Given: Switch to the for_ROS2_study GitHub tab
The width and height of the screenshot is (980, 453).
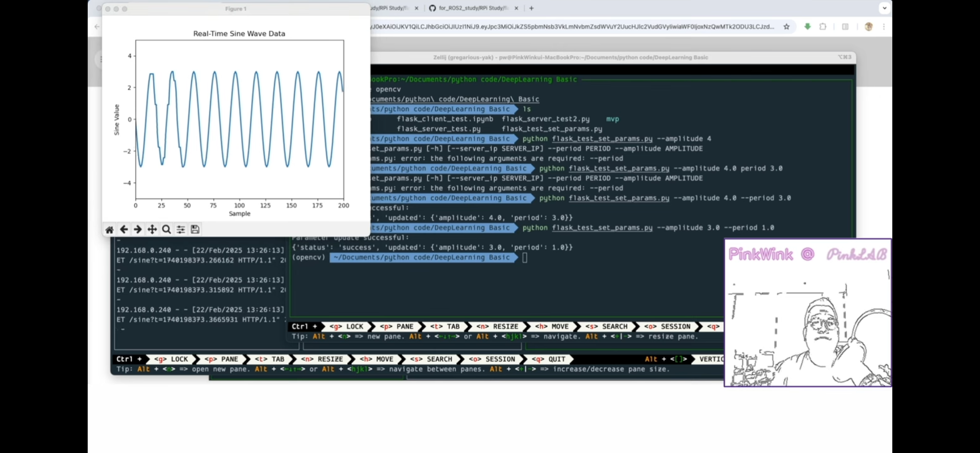Looking at the screenshot, I should [x=473, y=8].
